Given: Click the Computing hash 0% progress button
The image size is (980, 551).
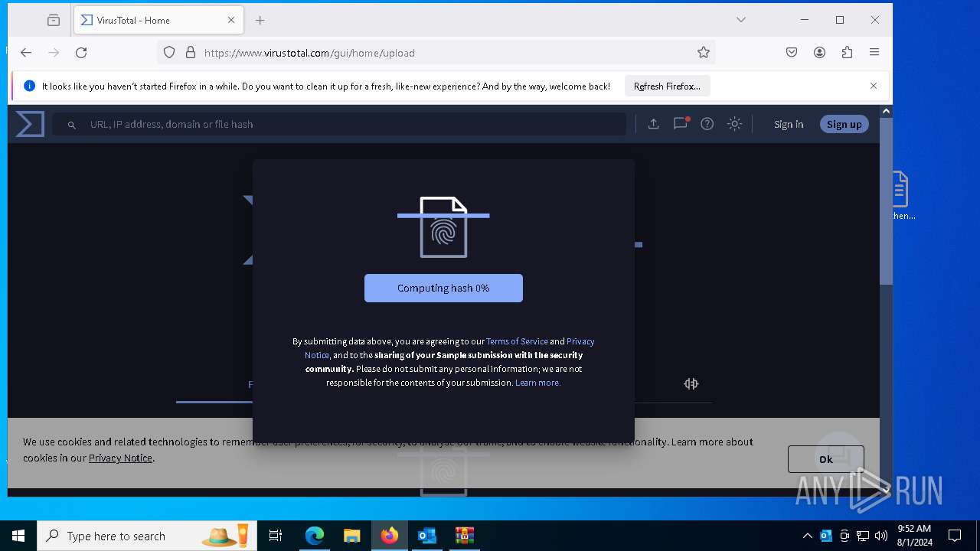Looking at the screenshot, I should coord(443,288).
